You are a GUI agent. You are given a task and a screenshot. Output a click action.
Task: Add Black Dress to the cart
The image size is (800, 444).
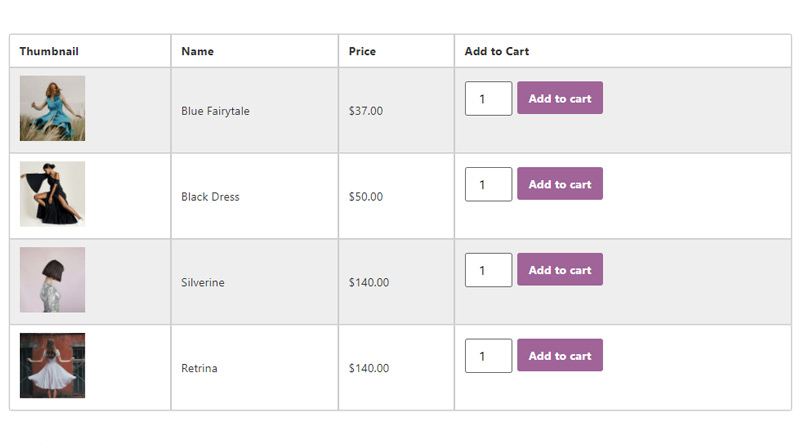[x=560, y=184]
